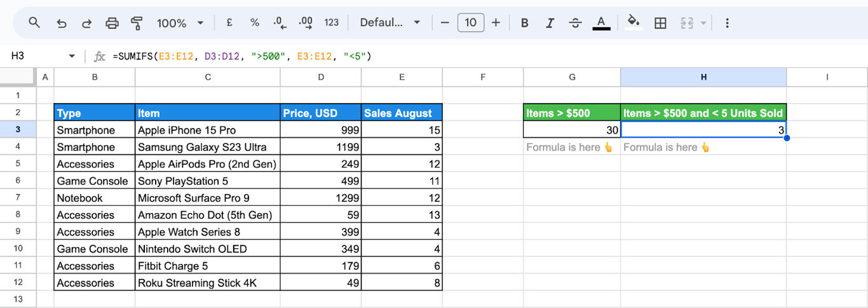Select row 1 header
Viewport: 868px width, 308px height.
18,95
